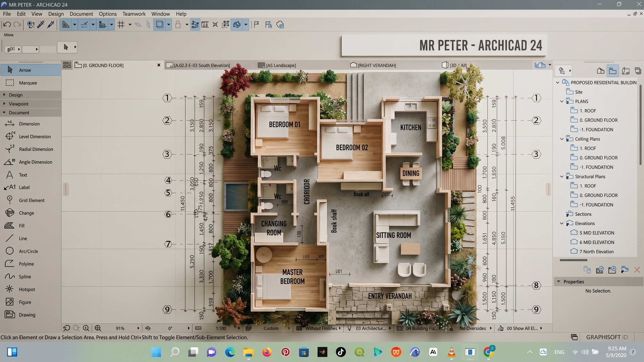The height and width of the screenshot is (362, 644).
Task: Switch Navigator to View Map
Action: pyautogui.click(x=613, y=71)
